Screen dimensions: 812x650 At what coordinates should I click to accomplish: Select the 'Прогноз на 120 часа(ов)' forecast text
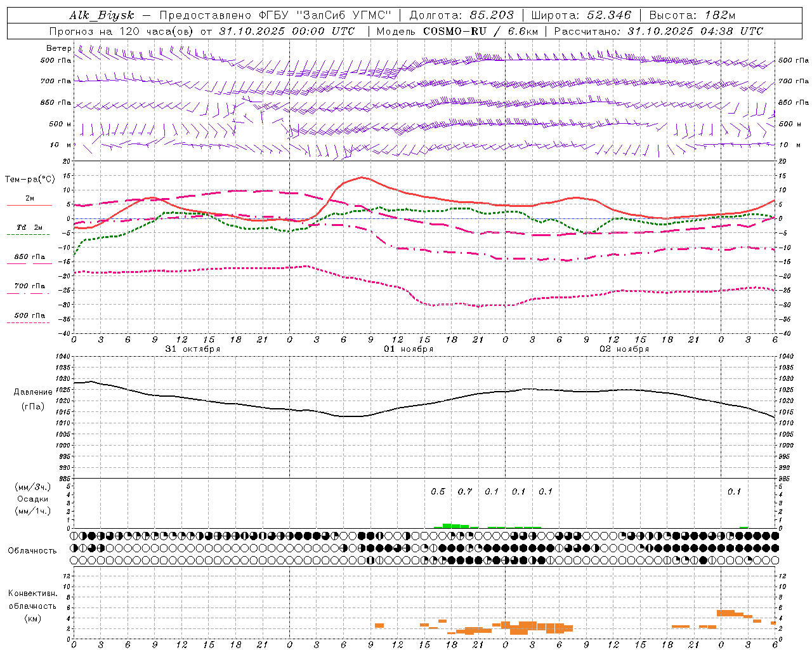click(x=121, y=31)
